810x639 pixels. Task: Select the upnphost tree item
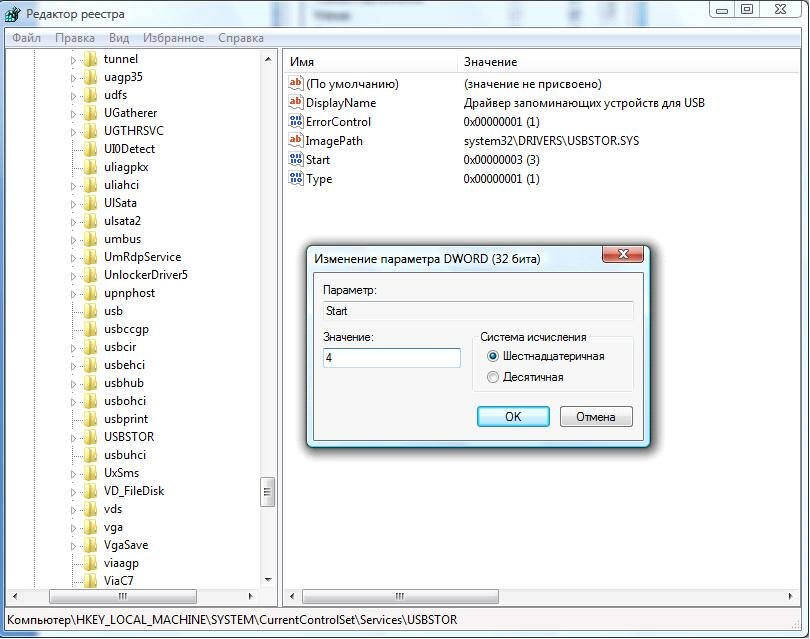(x=129, y=293)
